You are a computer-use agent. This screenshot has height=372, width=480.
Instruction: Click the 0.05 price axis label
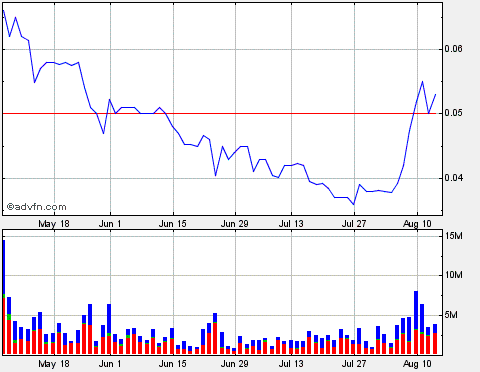pyautogui.click(x=454, y=113)
